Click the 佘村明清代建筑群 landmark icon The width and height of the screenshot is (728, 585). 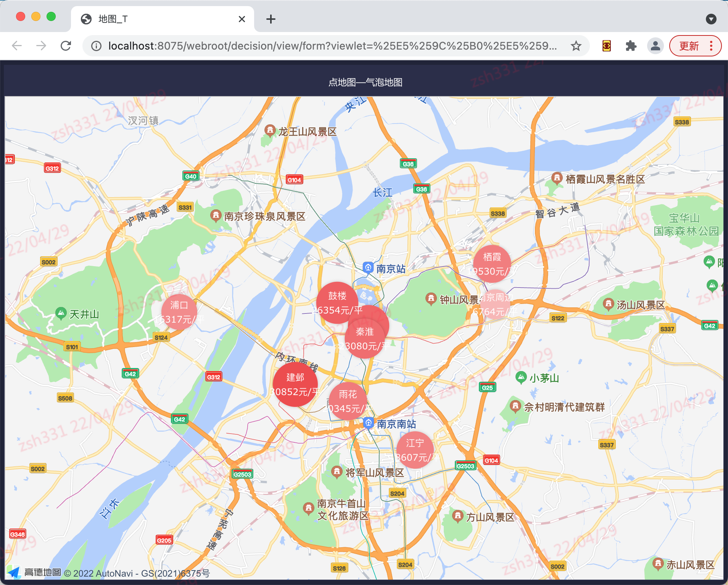[x=515, y=406]
